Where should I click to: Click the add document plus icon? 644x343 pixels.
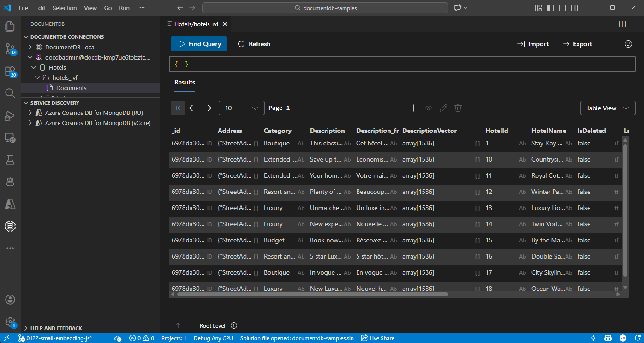pos(414,108)
